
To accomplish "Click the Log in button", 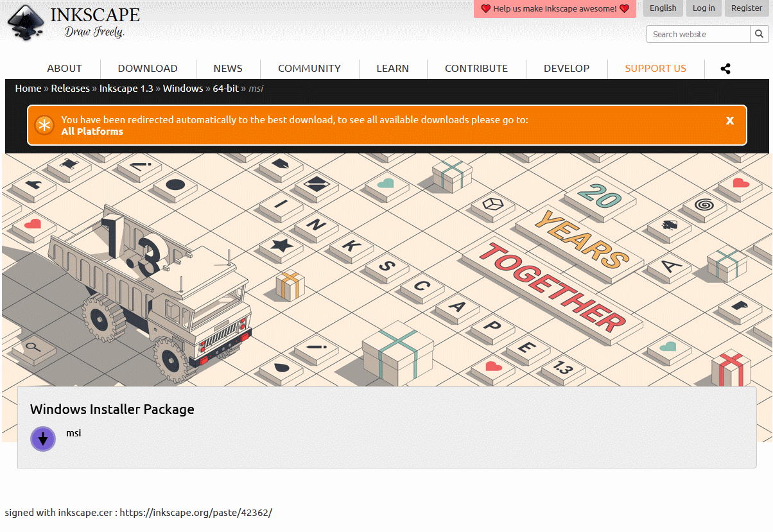I will click(704, 8).
